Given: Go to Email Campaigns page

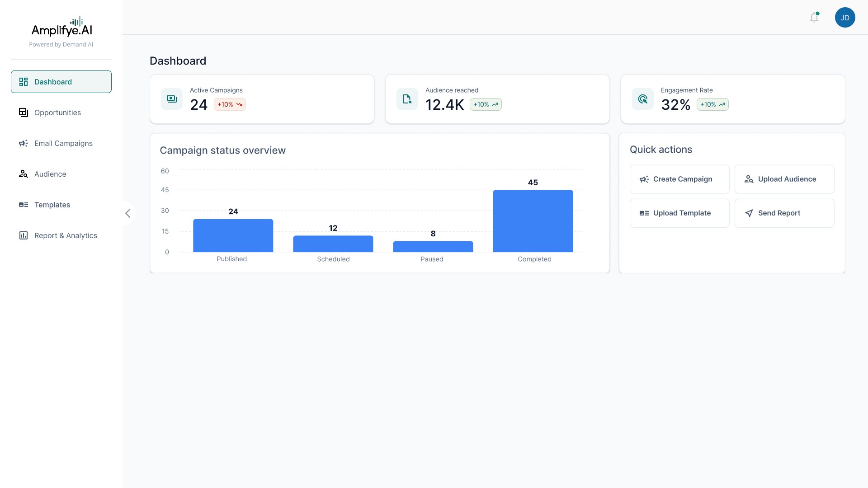Looking at the screenshot, I should click(63, 143).
